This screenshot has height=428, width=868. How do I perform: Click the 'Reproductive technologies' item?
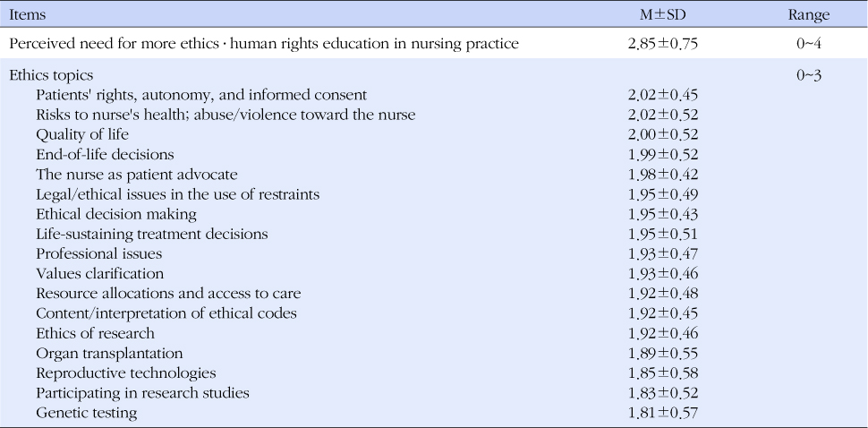pyautogui.click(x=125, y=373)
